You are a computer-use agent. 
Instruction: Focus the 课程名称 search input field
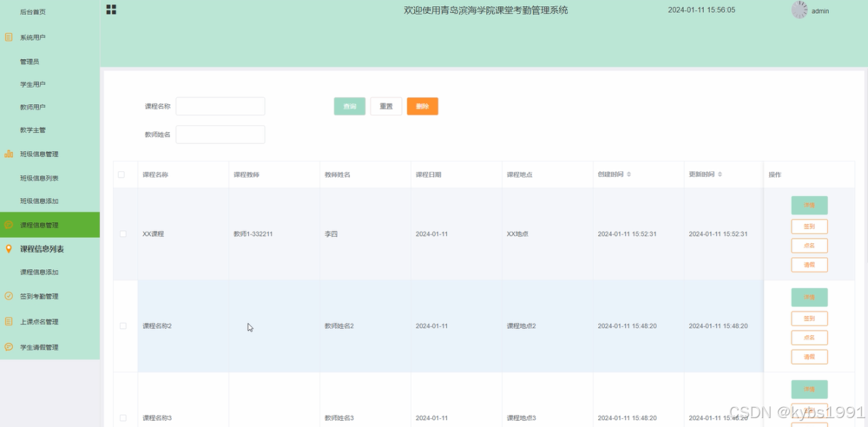point(221,106)
